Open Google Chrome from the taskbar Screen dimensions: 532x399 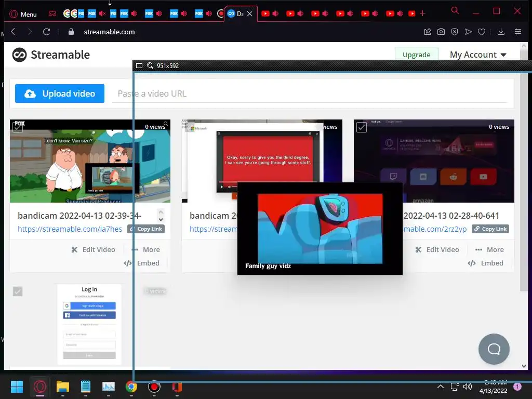pos(131,387)
